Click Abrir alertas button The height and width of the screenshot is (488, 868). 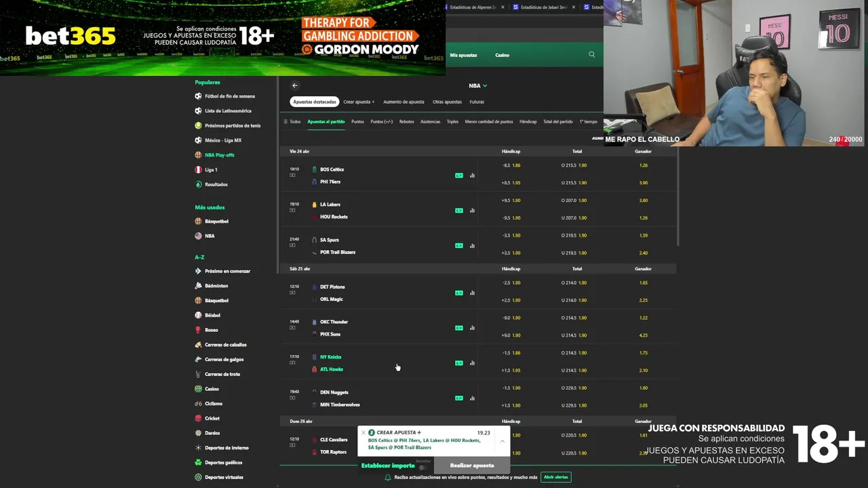pyautogui.click(x=556, y=477)
